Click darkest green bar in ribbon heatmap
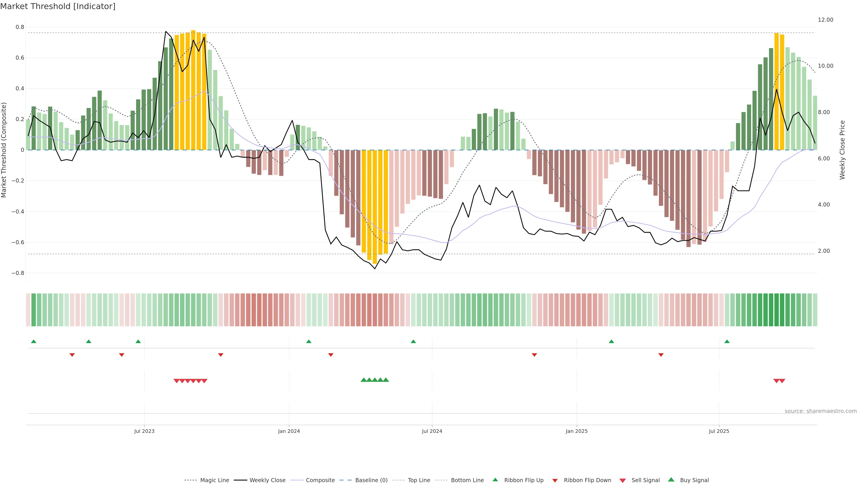The width and height of the screenshot is (868, 488). 776,310
